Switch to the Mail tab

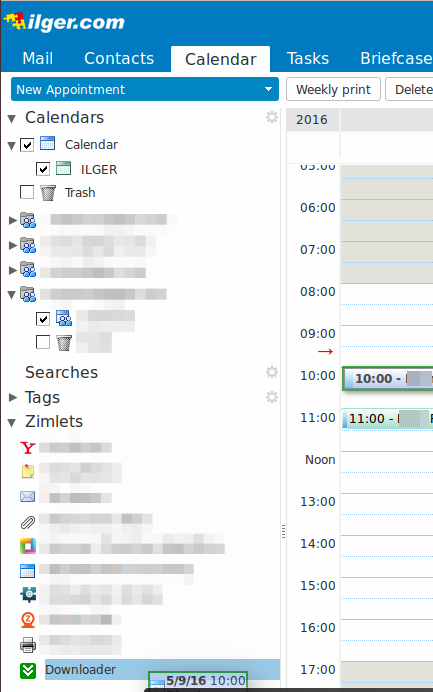tap(38, 58)
